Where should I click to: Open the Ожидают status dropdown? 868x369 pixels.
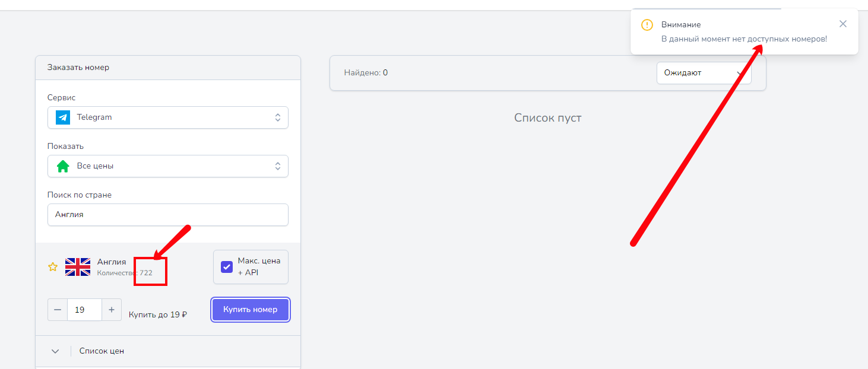703,73
